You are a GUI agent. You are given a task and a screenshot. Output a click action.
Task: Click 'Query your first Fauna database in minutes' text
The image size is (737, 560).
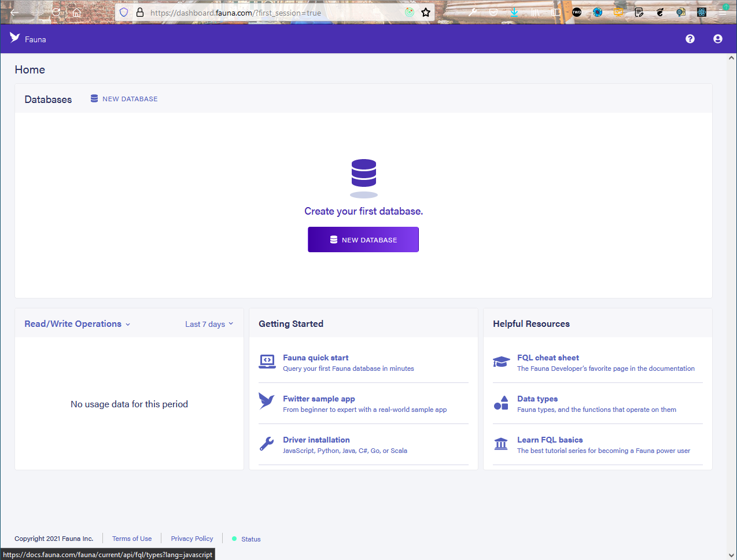pyautogui.click(x=348, y=369)
